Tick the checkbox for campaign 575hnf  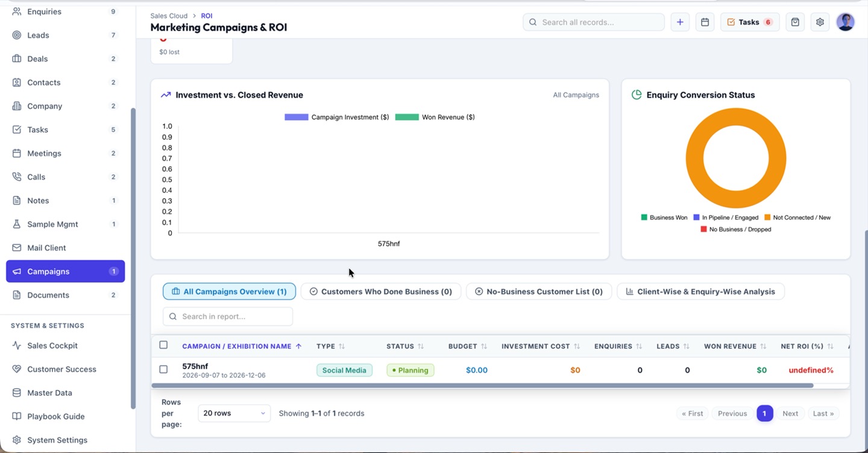click(x=163, y=369)
